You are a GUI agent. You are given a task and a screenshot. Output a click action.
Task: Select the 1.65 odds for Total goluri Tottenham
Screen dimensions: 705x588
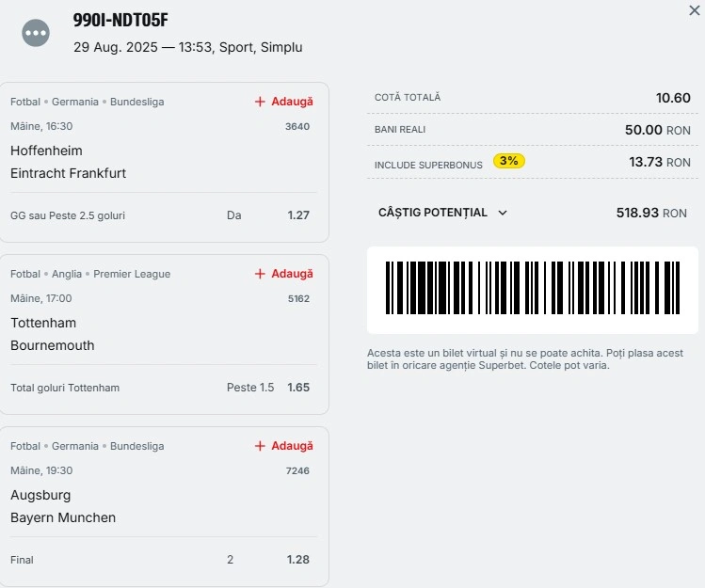[298, 388]
